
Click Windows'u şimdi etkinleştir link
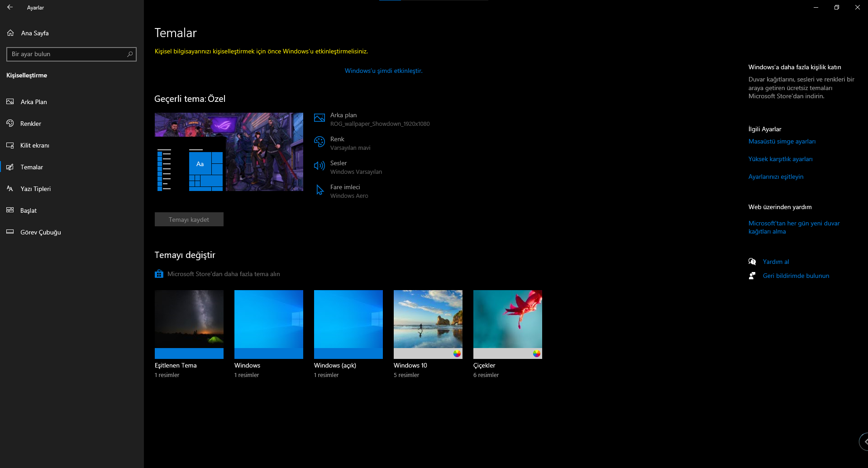coord(383,71)
